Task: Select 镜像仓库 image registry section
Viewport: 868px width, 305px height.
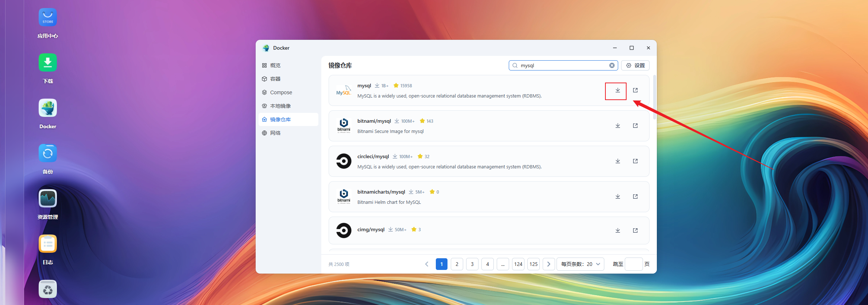Action: [x=288, y=119]
